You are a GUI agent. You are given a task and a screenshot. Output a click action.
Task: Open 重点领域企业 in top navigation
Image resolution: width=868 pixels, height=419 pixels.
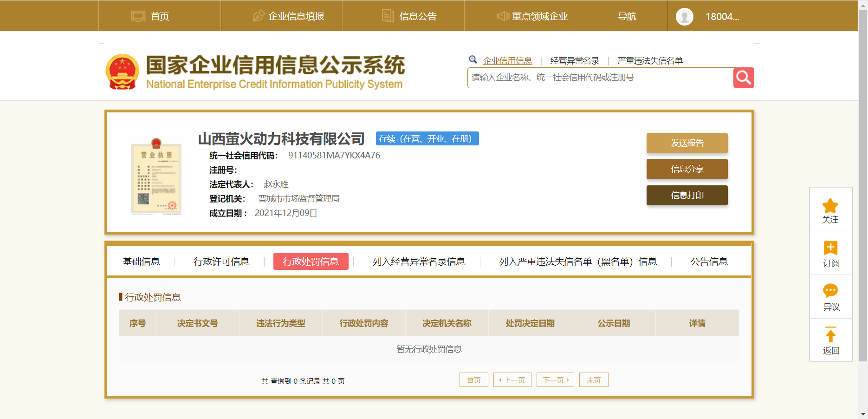pyautogui.click(x=540, y=16)
